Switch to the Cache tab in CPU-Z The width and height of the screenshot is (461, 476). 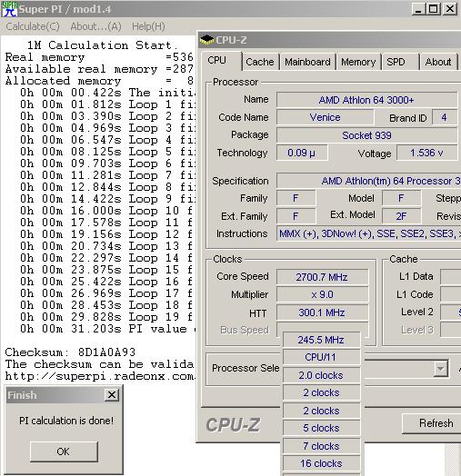point(260,62)
